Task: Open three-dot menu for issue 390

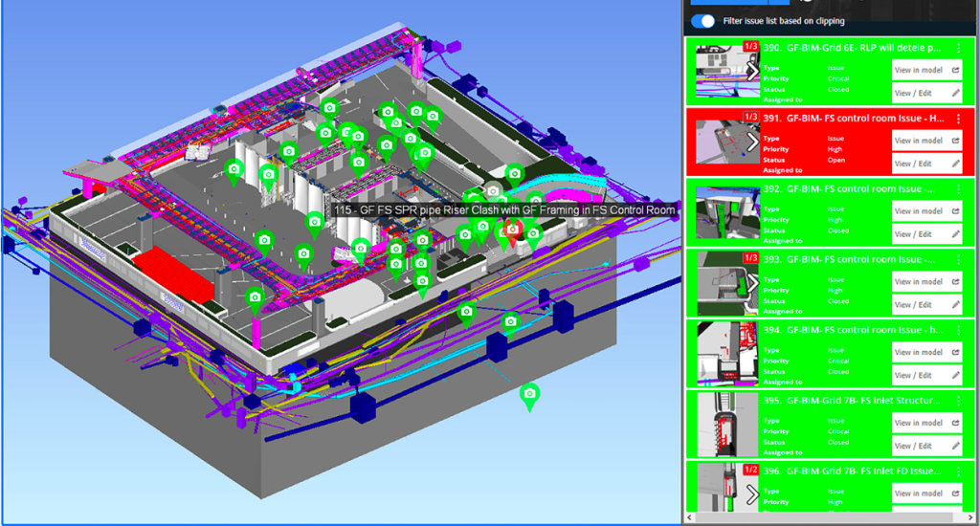Action: 958,47
